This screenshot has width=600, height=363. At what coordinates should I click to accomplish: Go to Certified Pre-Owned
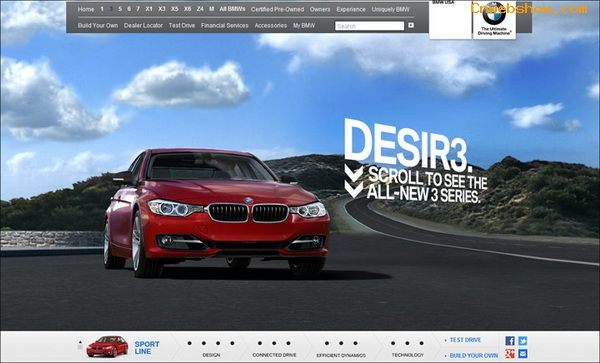pos(277,9)
